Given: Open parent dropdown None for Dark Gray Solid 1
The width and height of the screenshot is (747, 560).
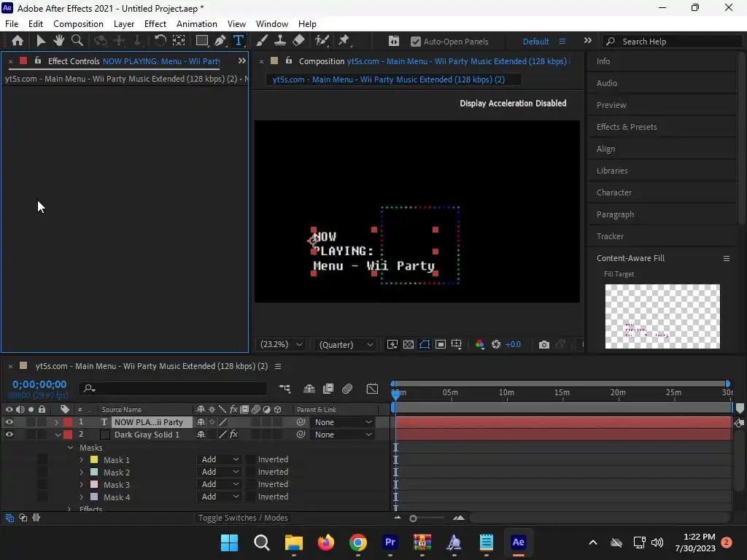Looking at the screenshot, I should pos(341,435).
